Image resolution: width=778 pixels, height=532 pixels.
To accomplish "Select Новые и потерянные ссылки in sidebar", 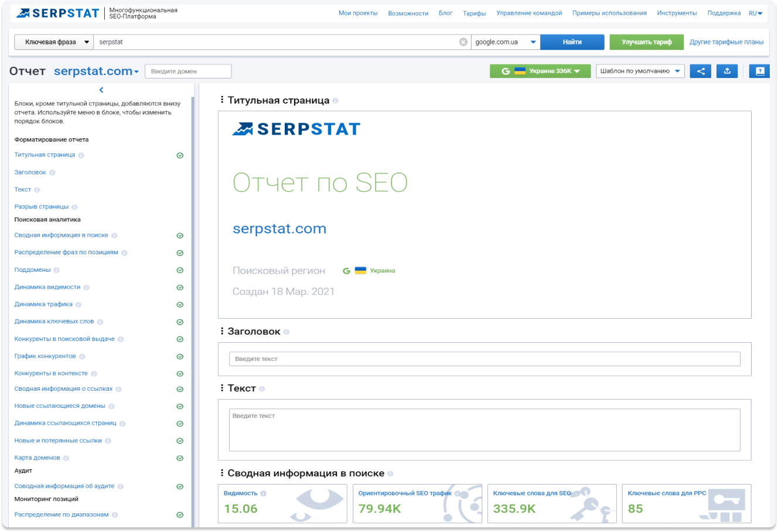I will coord(58,441).
